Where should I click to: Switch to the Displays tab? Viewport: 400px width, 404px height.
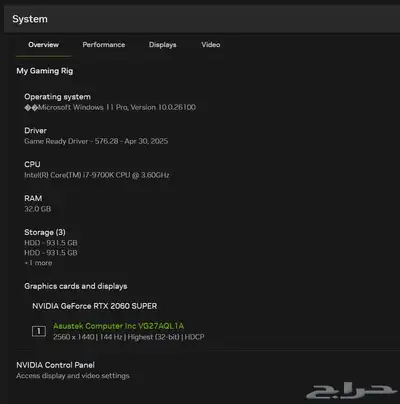click(163, 45)
